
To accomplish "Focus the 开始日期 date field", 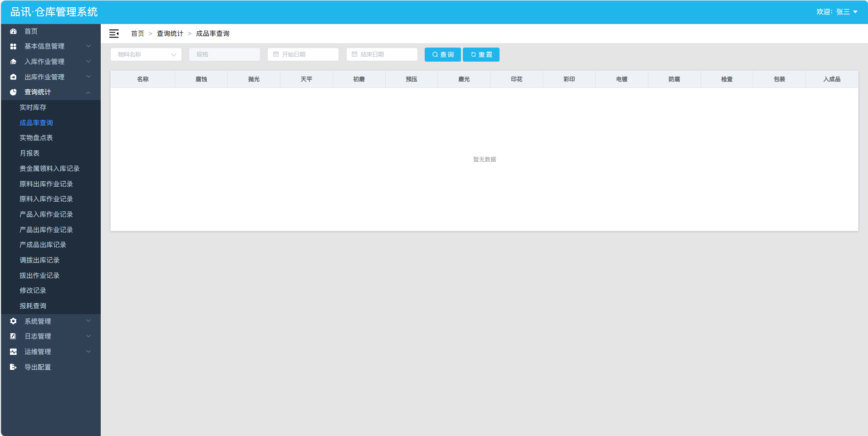I will pyautogui.click(x=303, y=54).
